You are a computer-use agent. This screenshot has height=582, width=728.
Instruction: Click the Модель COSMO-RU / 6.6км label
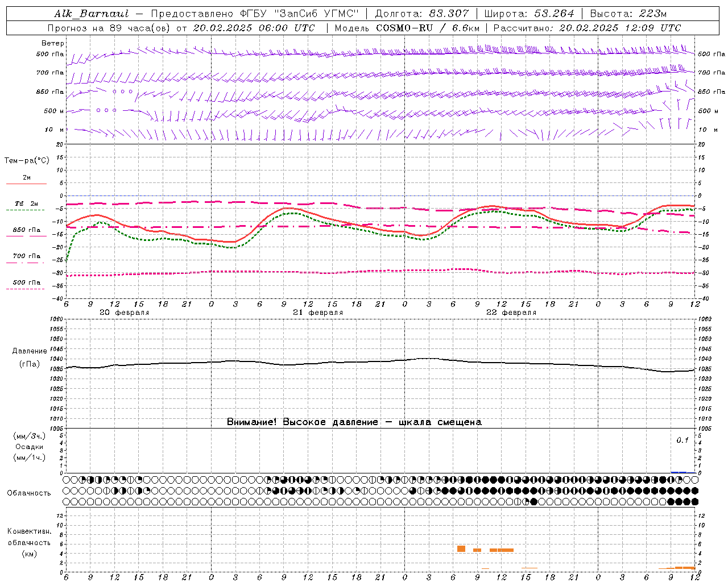407,28
